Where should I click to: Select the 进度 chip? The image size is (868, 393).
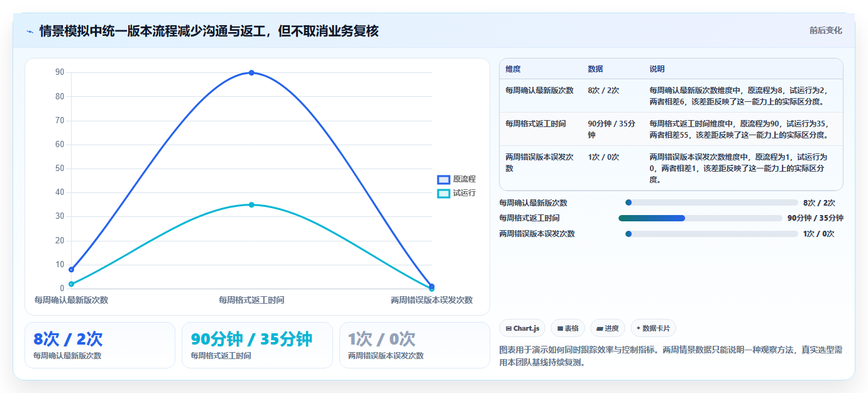point(608,328)
